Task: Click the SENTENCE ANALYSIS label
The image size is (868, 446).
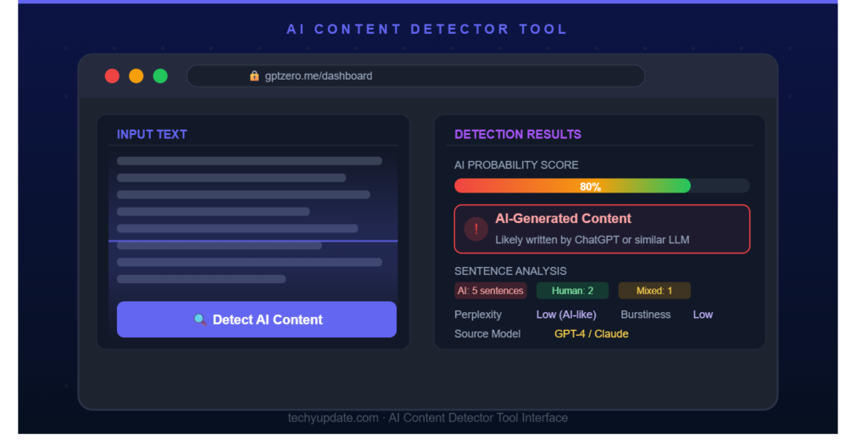Action: pos(510,271)
